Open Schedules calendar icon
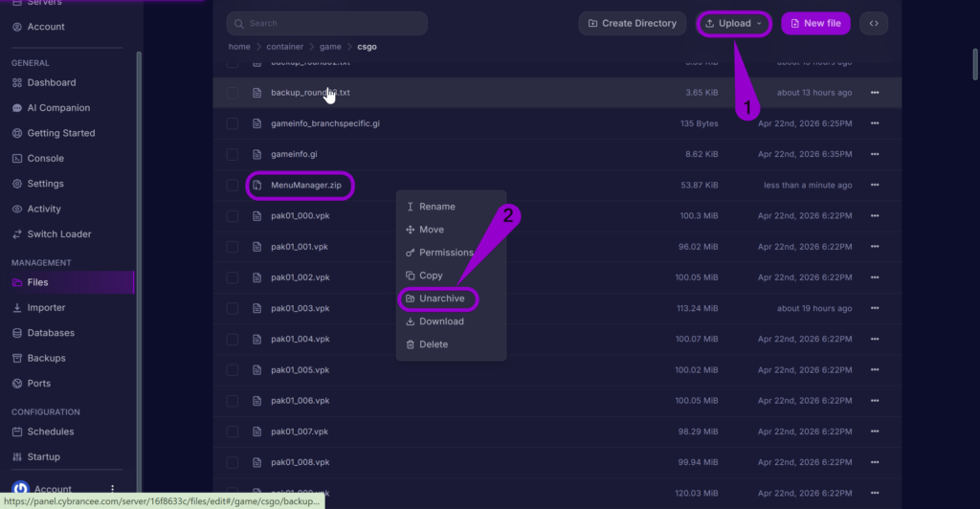 point(17,432)
